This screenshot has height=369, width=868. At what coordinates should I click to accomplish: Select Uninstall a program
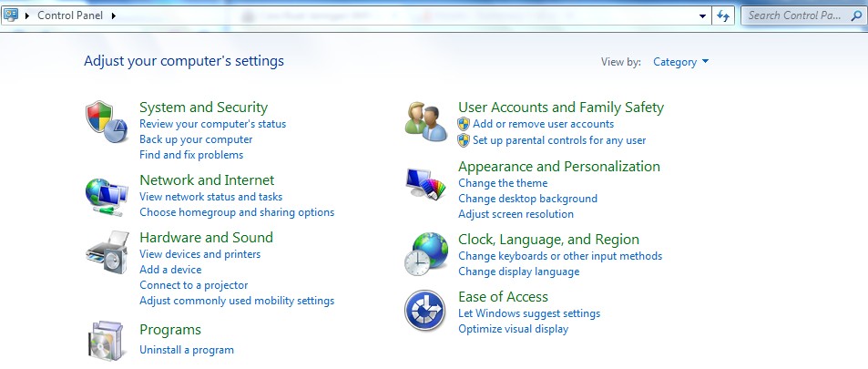(x=187, y=350)
